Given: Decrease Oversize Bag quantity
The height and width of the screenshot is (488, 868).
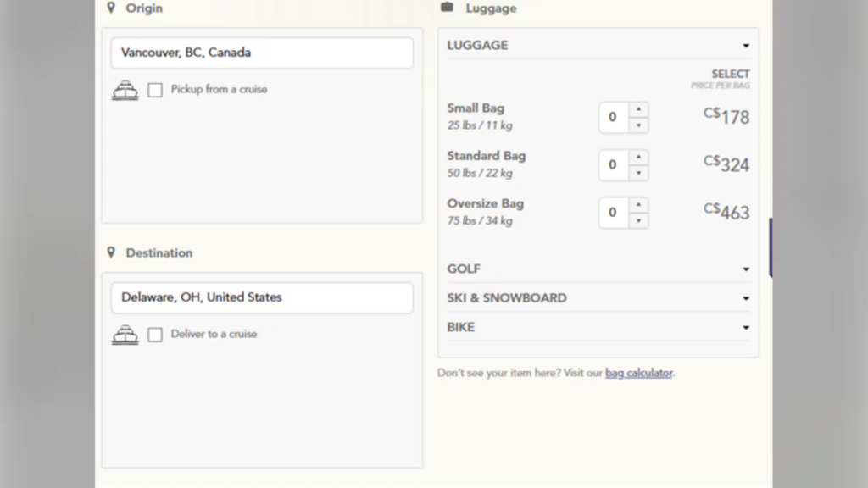Looking at the screenshot, I should (x=638, y=220).
